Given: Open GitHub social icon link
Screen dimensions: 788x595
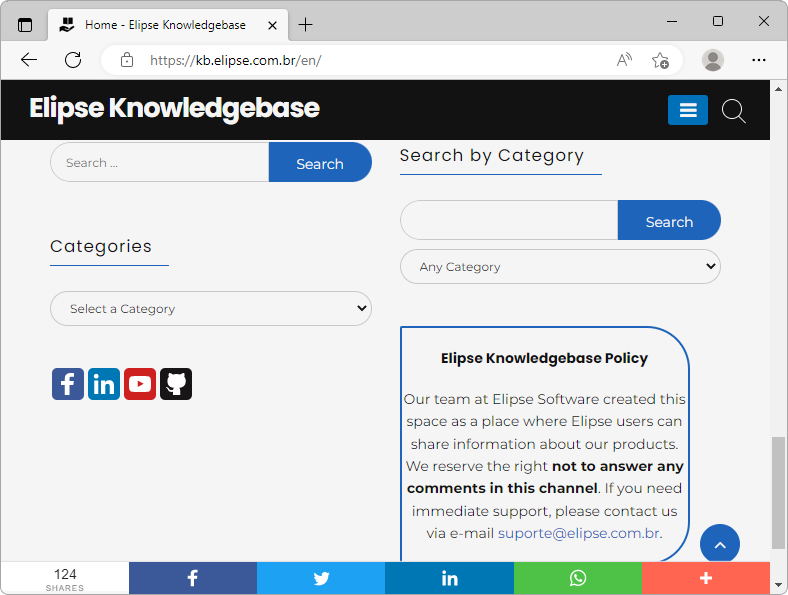Looking at the screenshot, I should click(176, 384).
